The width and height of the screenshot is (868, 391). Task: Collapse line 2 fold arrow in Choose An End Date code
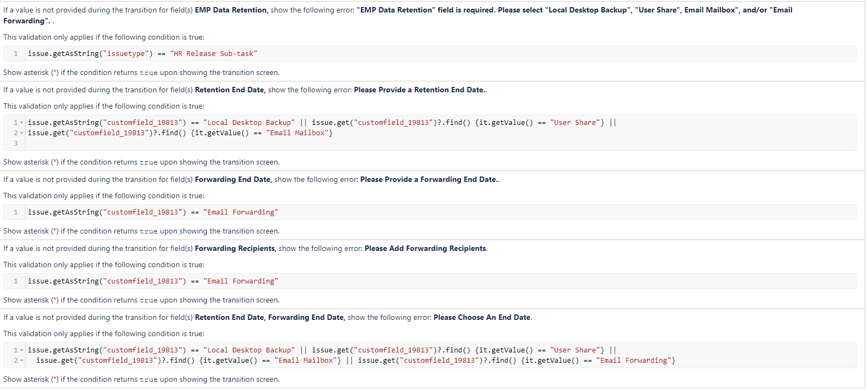coord(22,361)
